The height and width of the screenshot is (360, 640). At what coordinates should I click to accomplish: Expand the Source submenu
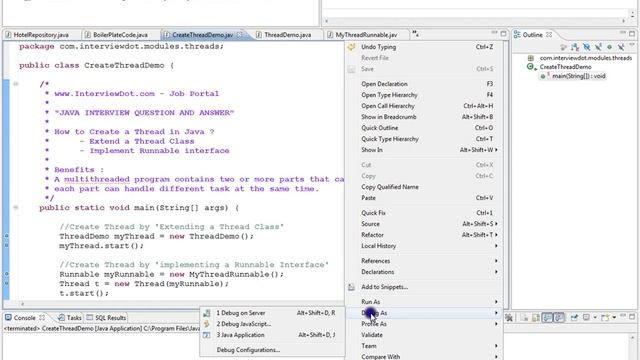pyautogui.click(x=424, y=224)
